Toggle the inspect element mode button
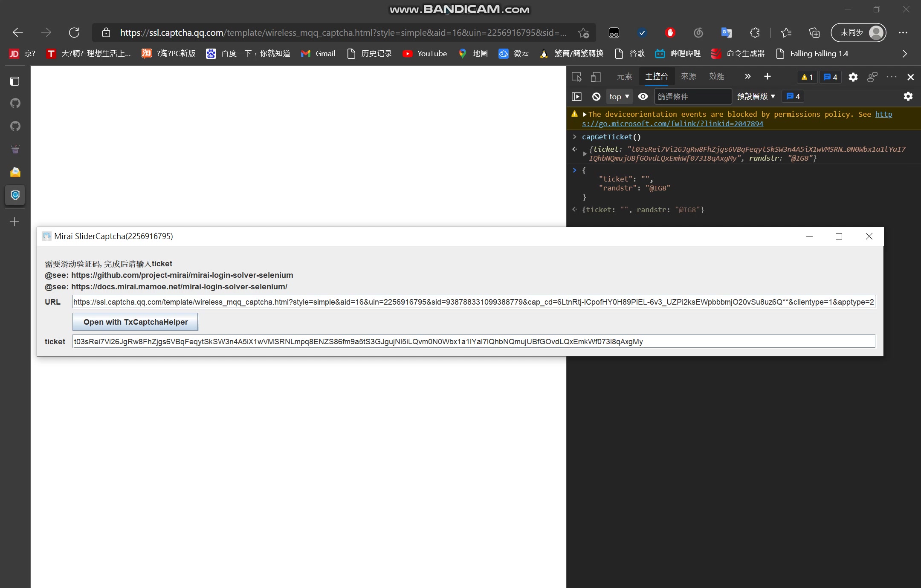 (576, 76)
